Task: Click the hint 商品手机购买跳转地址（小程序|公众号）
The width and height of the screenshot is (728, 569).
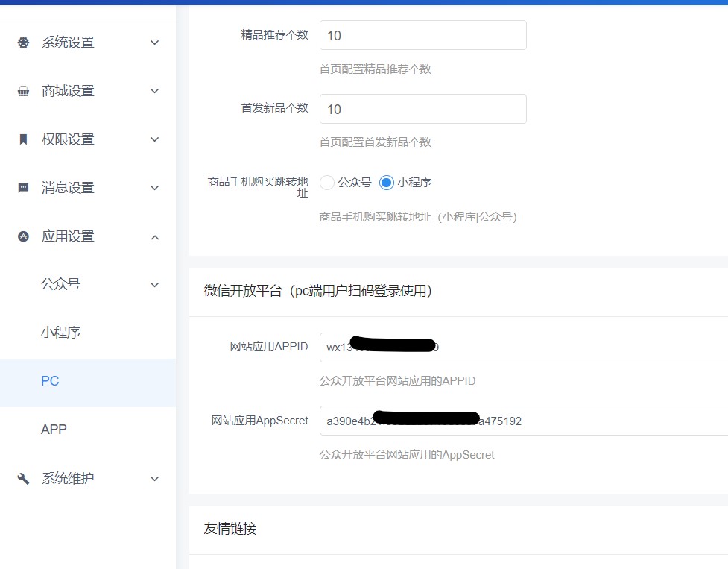Action: 418,217
